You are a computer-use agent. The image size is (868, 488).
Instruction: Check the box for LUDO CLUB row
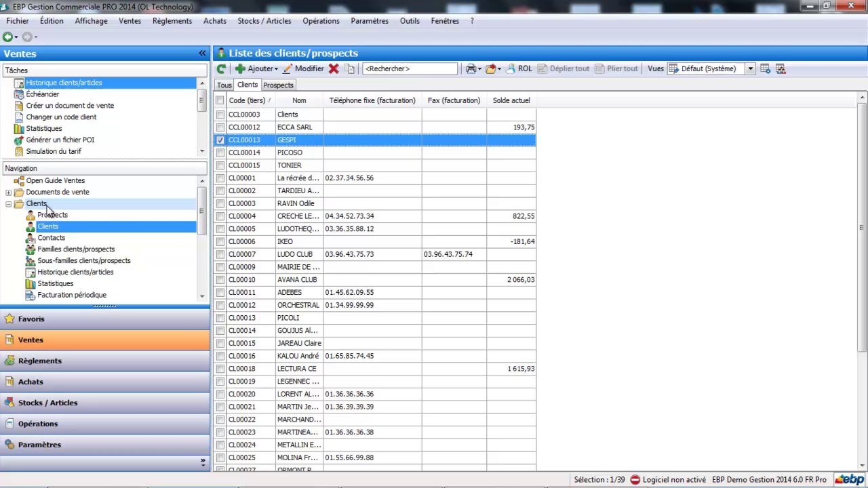click(220, 255)
